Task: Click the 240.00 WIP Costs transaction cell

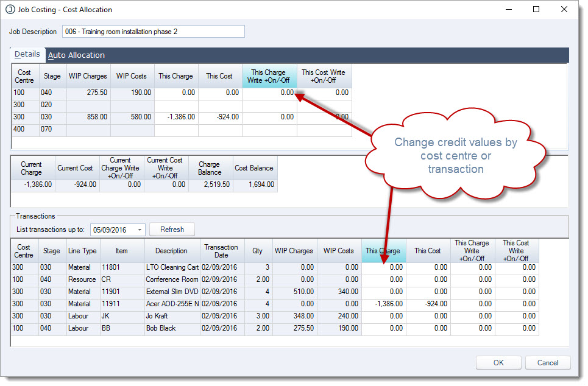Action: [339, 317]
